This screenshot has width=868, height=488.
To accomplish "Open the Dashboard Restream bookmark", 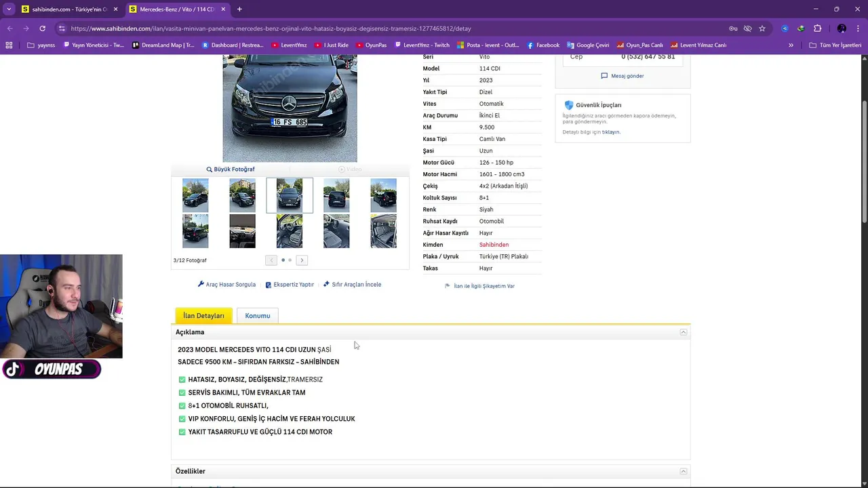I will click(x=233, y=45).
